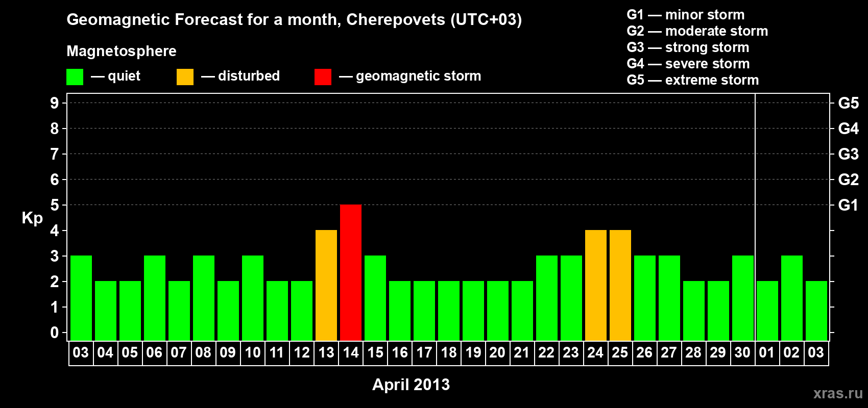Click the G3 label on the right axis
This screenshot has width=868, height=408.
tap(849, 154)
